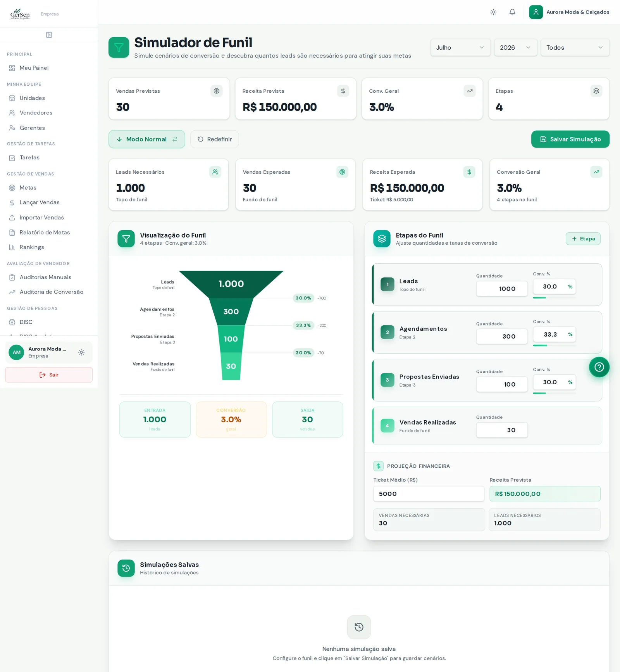
Task: Click Simulações Salvas history icon
Action: (x=126, y=568)
